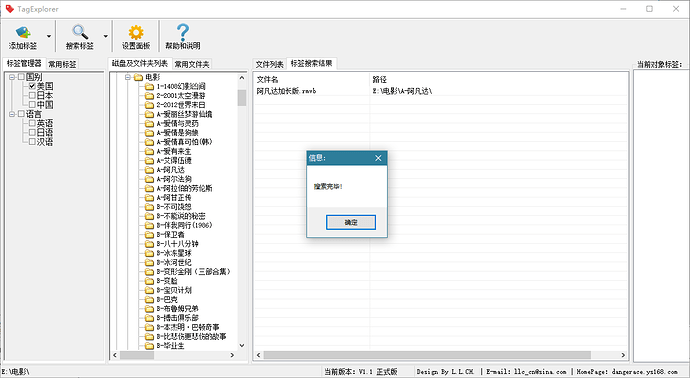The height and width of the screenshot is (378, 690).
Task: Click folder icon for A-阿甘正传
Action: pos(150,198)
